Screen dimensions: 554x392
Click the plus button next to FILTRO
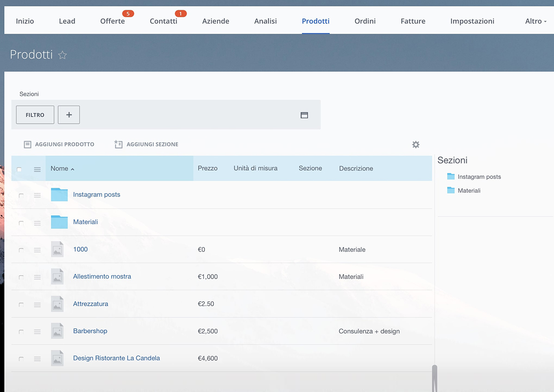tap(69, 115)
